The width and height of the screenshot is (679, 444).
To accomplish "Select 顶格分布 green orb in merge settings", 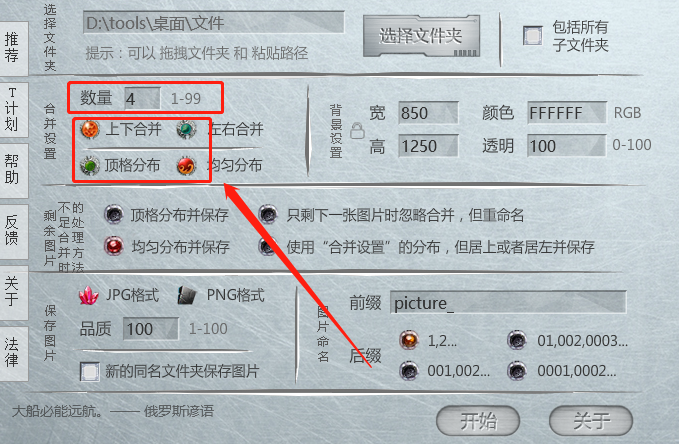I will click(90, 165).
